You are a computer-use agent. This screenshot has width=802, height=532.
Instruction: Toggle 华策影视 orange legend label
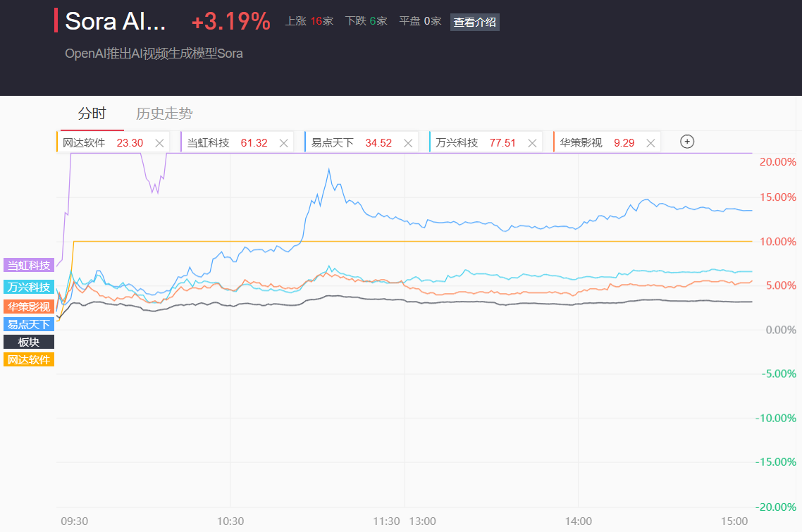pos(29,307)
